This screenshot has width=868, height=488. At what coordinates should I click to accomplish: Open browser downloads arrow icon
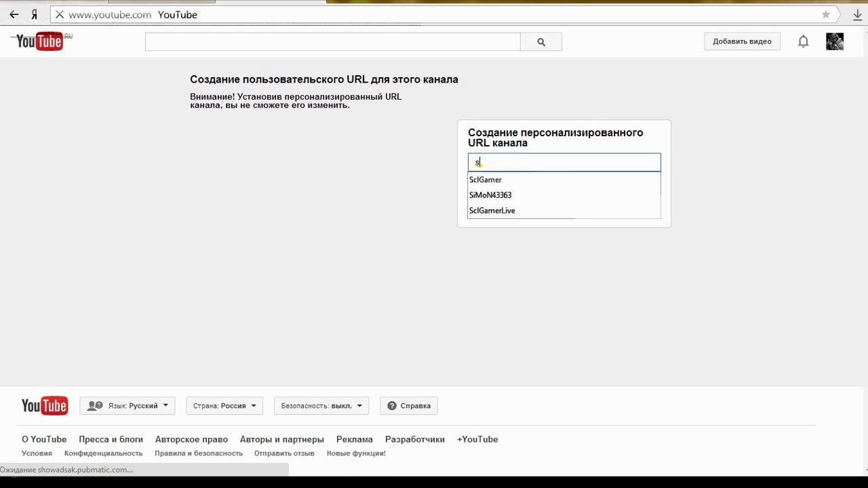[x=857, y=14]
